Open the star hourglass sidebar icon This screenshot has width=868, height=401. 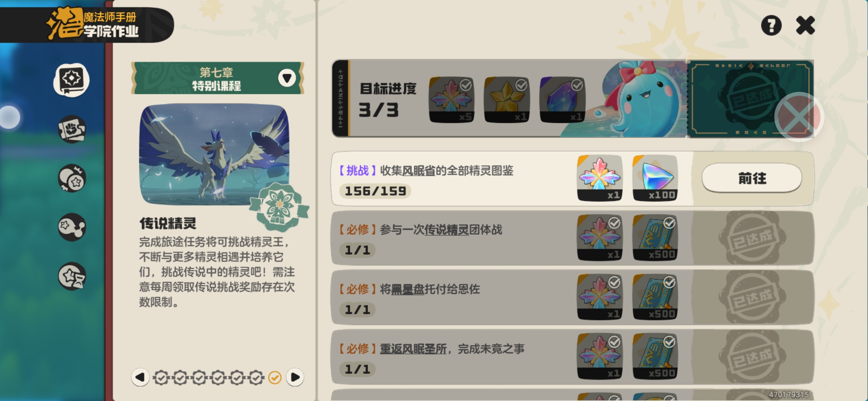pos(72,276)
